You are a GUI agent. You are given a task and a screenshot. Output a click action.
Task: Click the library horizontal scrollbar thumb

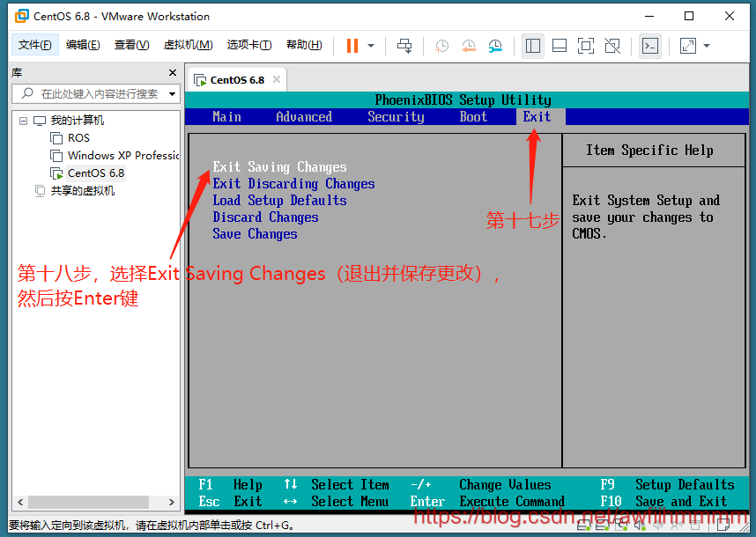[x=88, y=502]
